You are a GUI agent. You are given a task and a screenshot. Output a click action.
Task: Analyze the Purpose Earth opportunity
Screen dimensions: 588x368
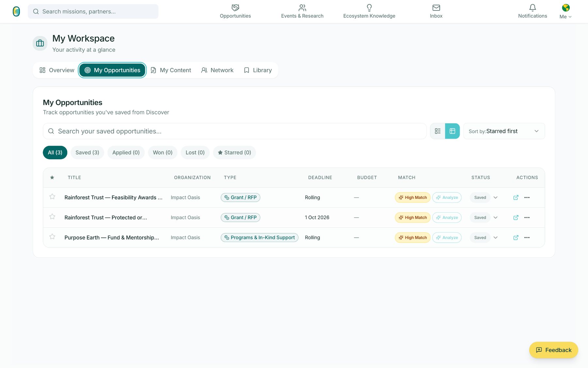(447, 237)
